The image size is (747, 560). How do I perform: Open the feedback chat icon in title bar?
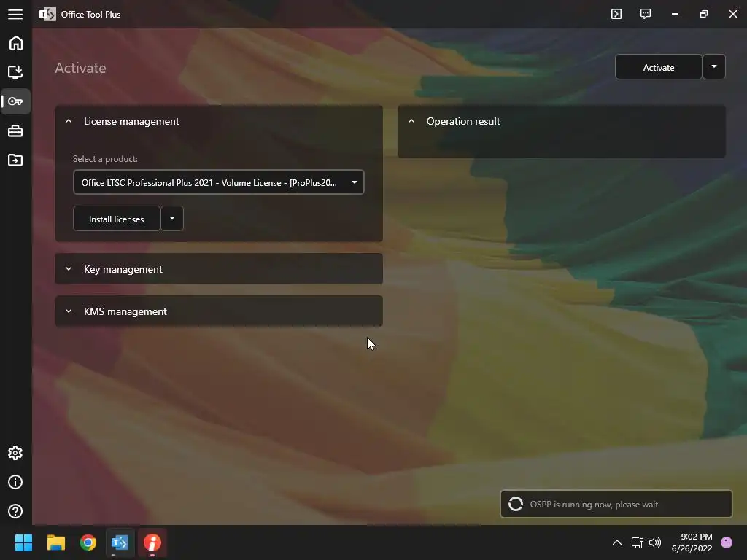pyautogui.click(x=646, y=14)
